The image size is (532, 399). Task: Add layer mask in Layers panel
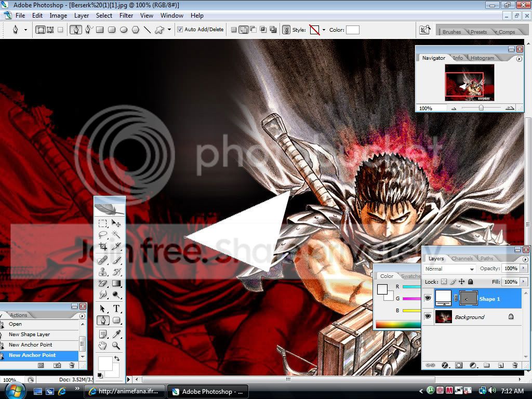point(459,365)
